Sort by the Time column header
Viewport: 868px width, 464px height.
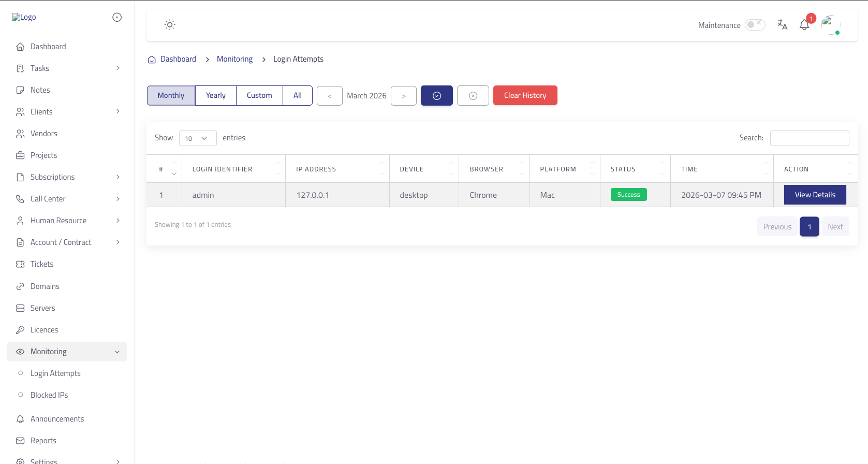coord(722,169)
